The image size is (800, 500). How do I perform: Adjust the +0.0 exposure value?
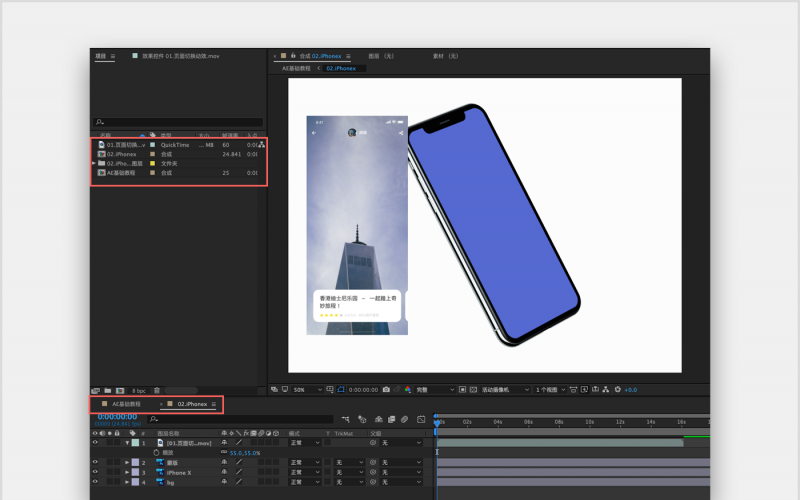[631, 390]
